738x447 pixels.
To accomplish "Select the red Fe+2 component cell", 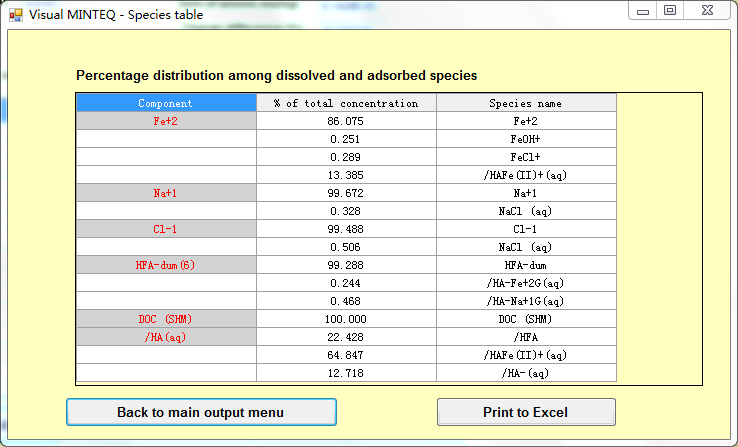I will 166,121.
